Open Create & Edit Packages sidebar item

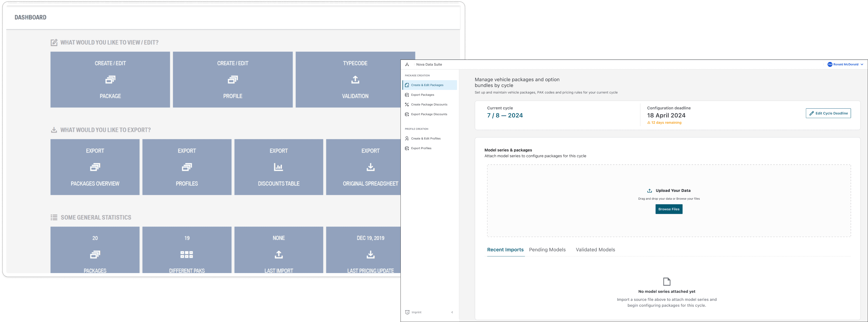pos(427,85)
